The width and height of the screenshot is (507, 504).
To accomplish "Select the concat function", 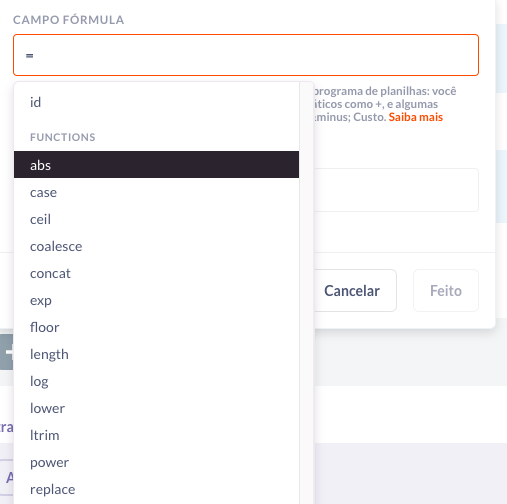I will (156, 273).
